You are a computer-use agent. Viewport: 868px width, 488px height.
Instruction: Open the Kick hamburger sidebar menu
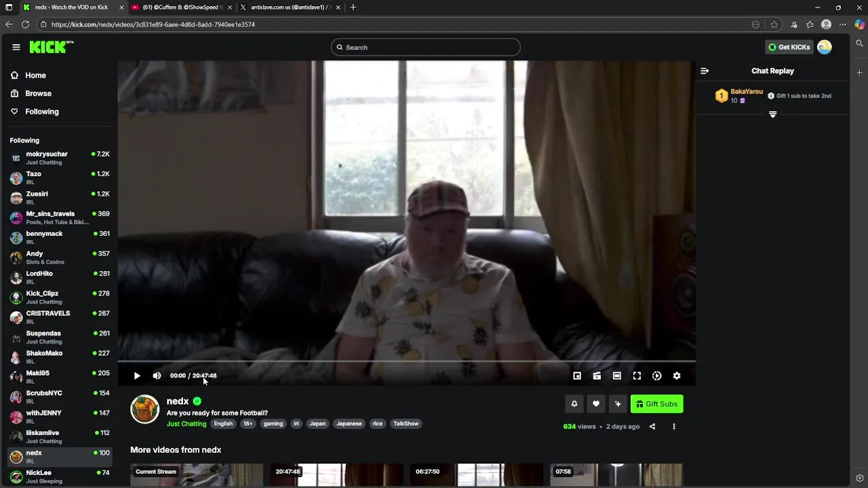[x=16, y=47]
